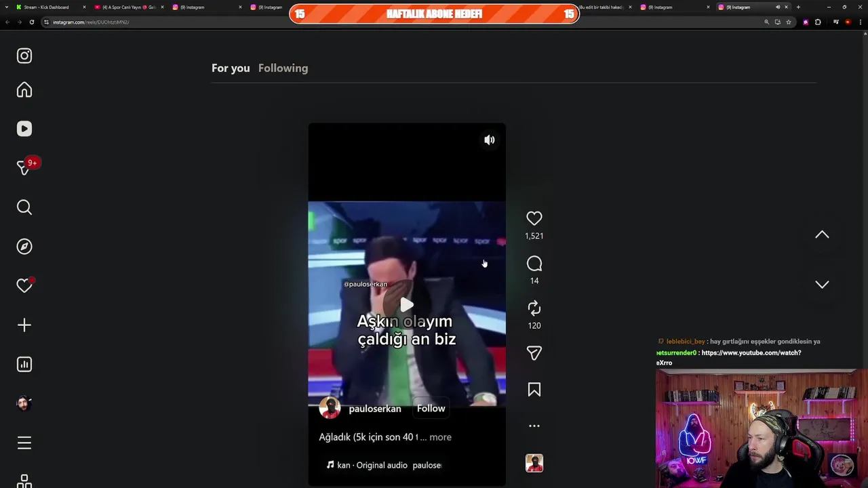Screen dimensions: 868x488
Task: Click pauloserkan profile picture on reel
Action: [330, 409]
